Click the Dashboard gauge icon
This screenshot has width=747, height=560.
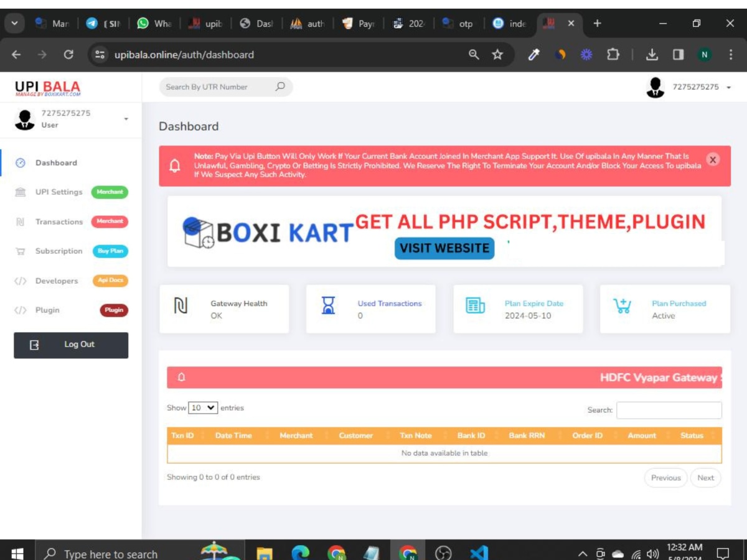click(x=21, y=163)
